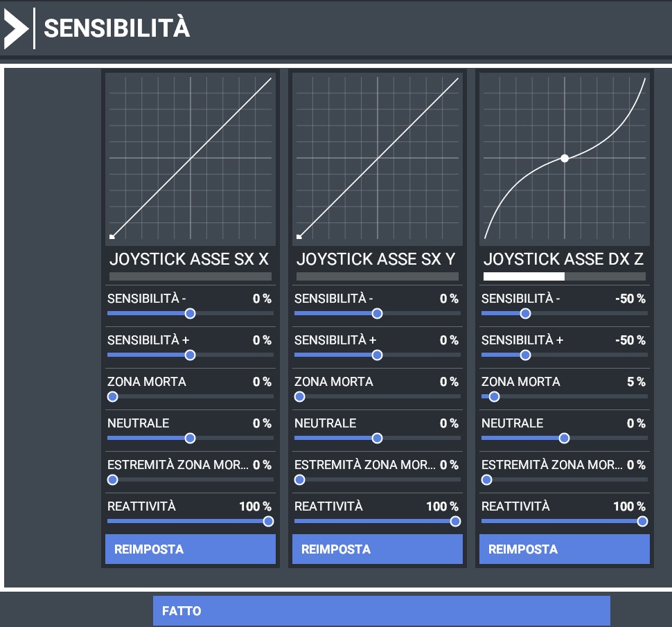Screen dimensions: 672x627
Task: Click the Joystick Asse DX Z input indicator bar
Action: point(565,276)
